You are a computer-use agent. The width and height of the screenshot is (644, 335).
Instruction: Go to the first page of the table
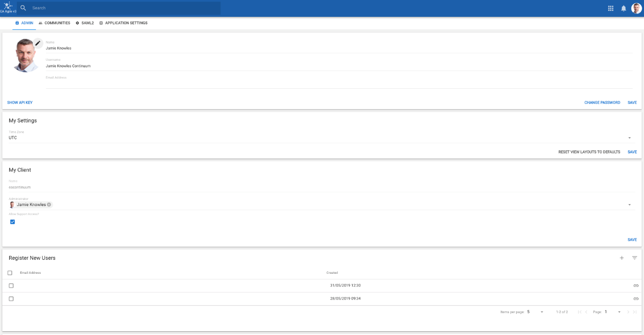click(x=580, y=312)
